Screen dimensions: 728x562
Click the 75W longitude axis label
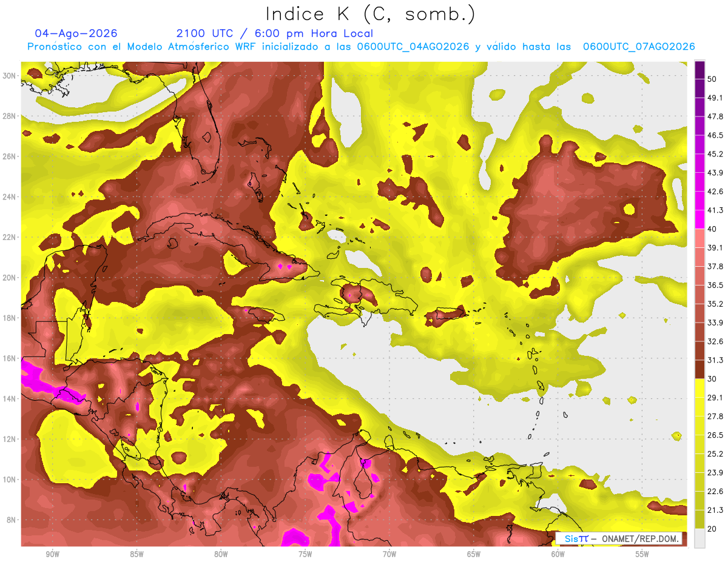305,555
